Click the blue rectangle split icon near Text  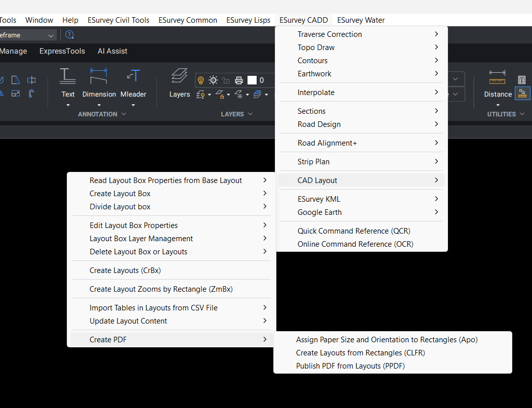[31, 80]
